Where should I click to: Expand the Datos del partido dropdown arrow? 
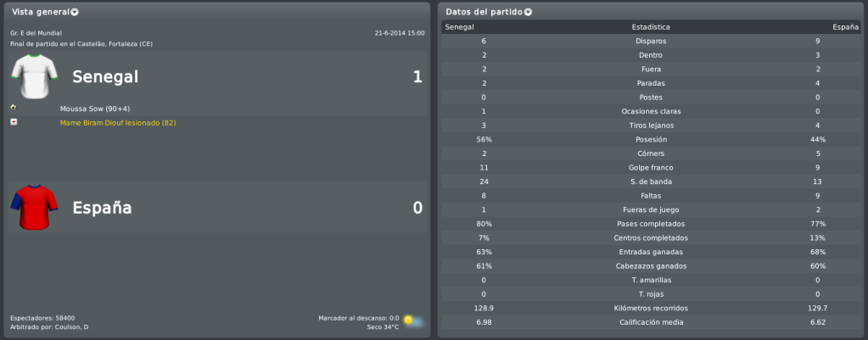(x=528, y=12)
